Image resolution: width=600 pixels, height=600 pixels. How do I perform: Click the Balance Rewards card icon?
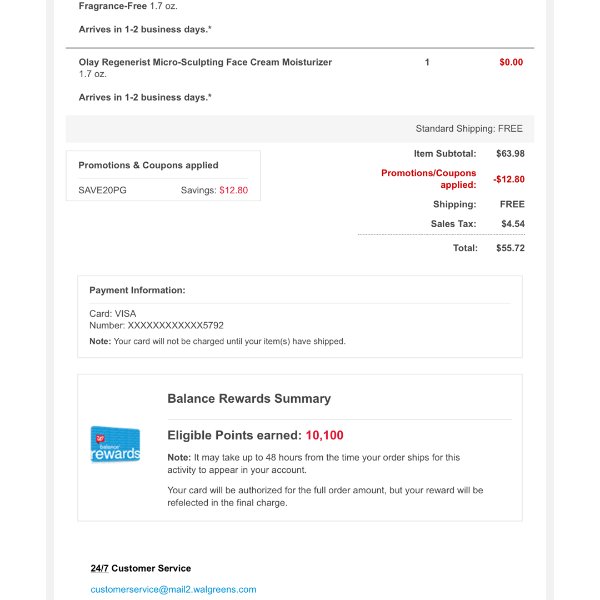(115, 444)
